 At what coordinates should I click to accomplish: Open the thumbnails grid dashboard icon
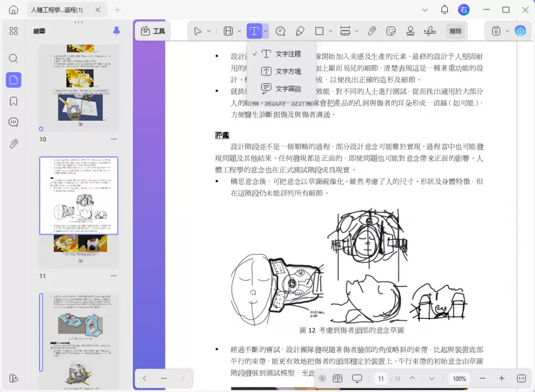pos(13,31)
